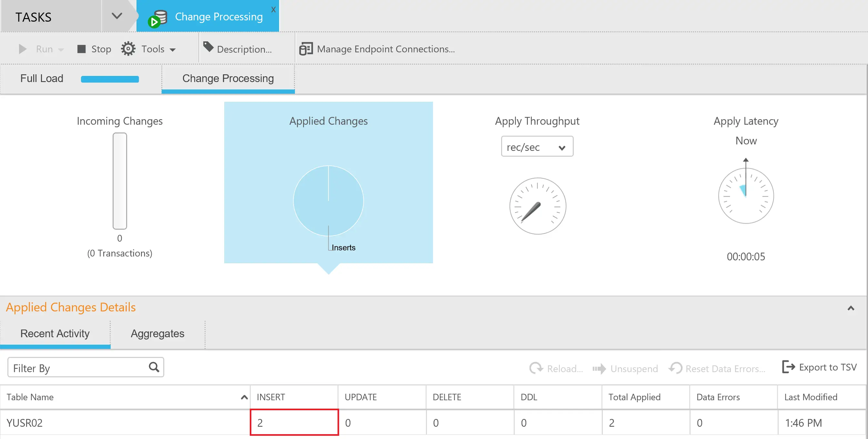Select the Change Processing monitor tab
The height and width of the screenshot is (439, 868).
coord(228,78)
